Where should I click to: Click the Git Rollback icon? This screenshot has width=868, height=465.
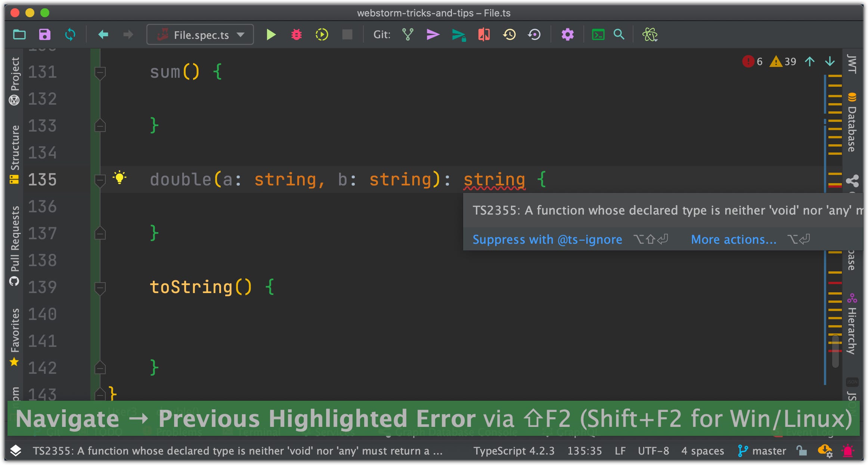tap(534, 35)
